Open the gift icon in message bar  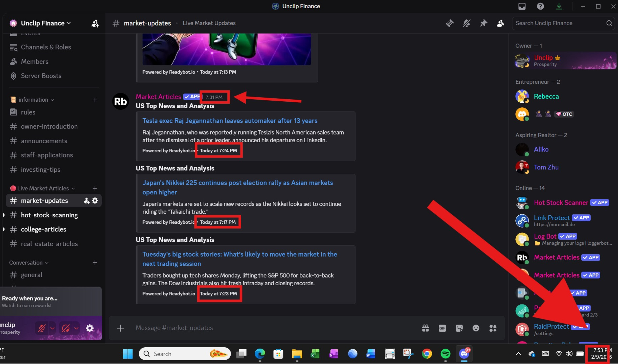point(425,328)
